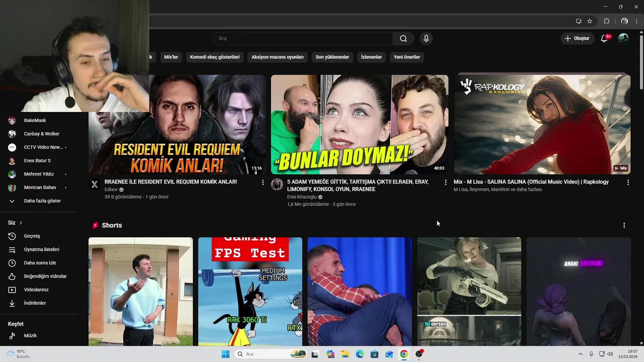Select İzlenenler filter chip

click(371, 57)
